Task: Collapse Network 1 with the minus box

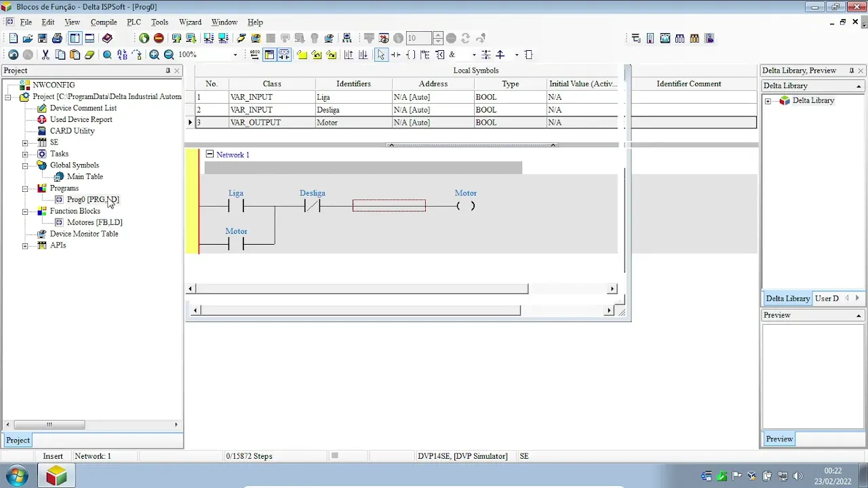Action: [210, 155]
